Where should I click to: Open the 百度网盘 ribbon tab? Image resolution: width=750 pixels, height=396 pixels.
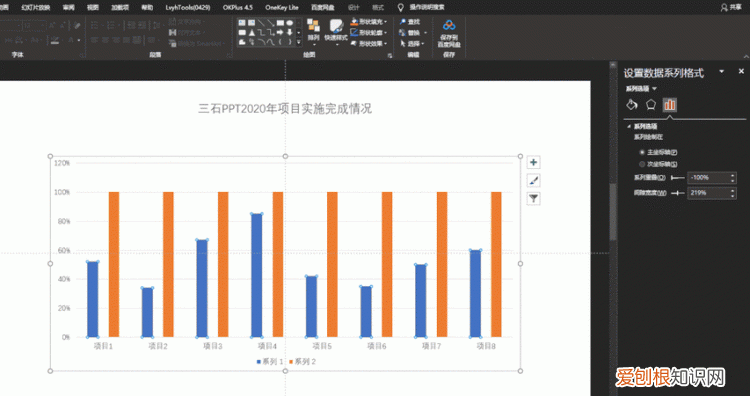pos(323,7)
